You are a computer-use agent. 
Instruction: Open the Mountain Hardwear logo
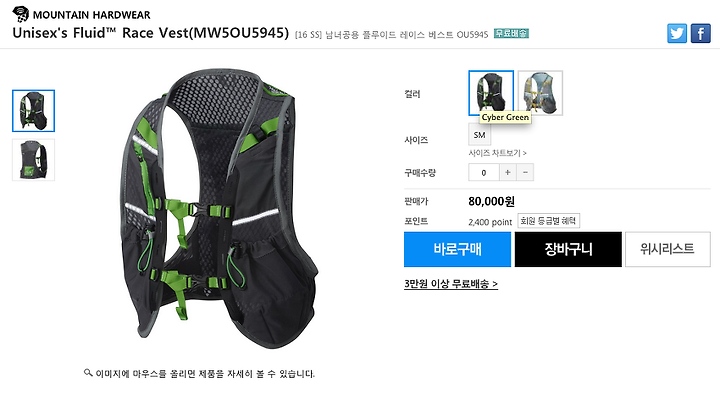point(81,14)
